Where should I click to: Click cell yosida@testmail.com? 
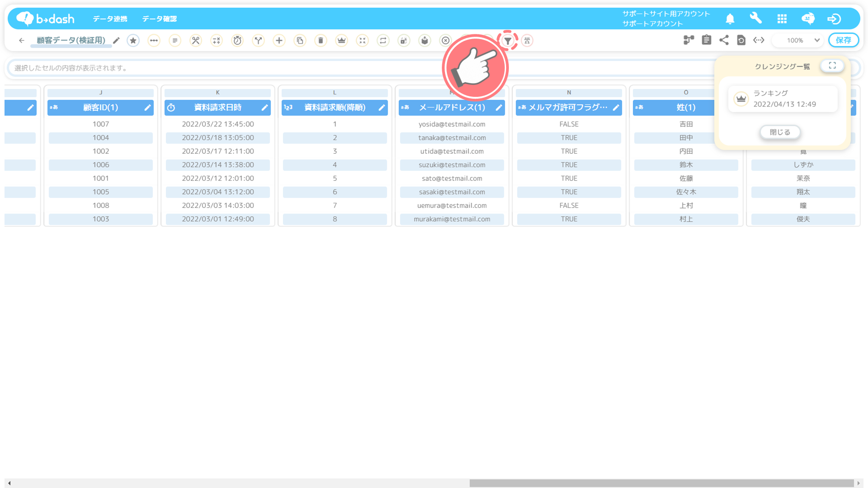(452, 124)
